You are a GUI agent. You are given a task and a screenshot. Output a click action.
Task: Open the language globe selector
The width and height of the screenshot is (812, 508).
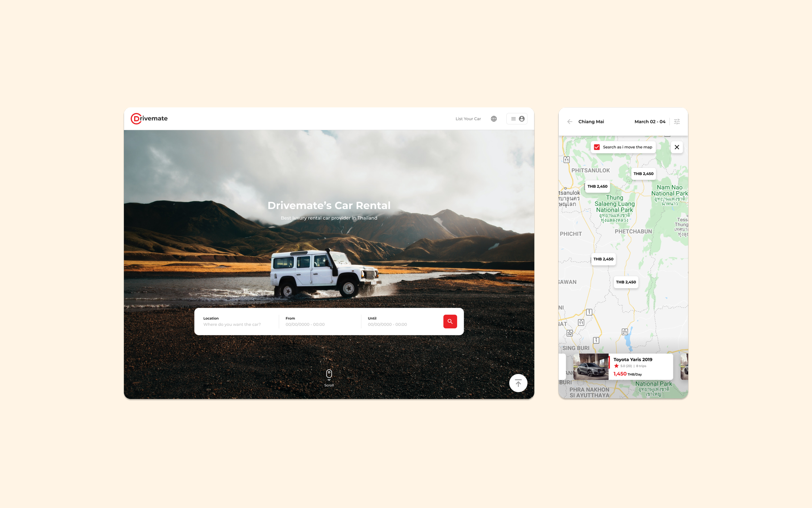tap(493, 118)
